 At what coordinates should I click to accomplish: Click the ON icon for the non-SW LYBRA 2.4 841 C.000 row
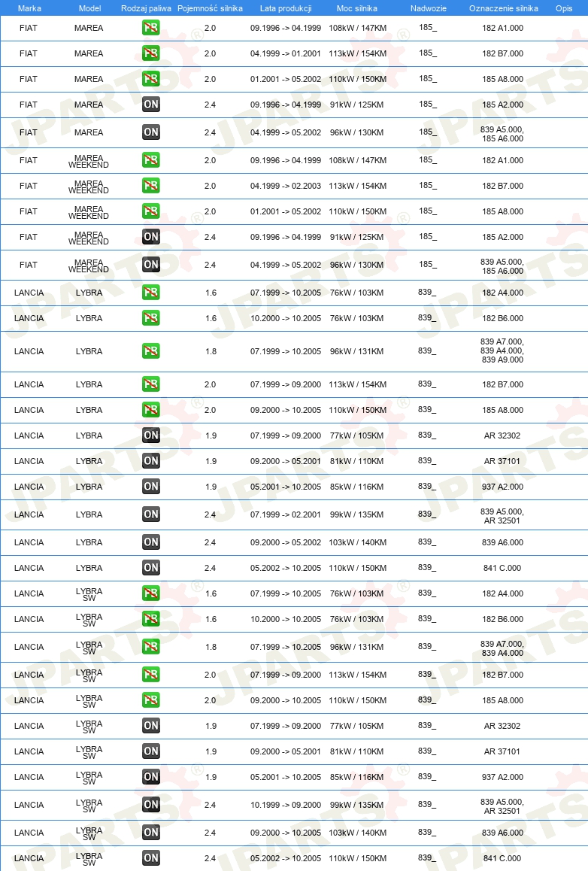pyautogui.click(x=151, y=568)
